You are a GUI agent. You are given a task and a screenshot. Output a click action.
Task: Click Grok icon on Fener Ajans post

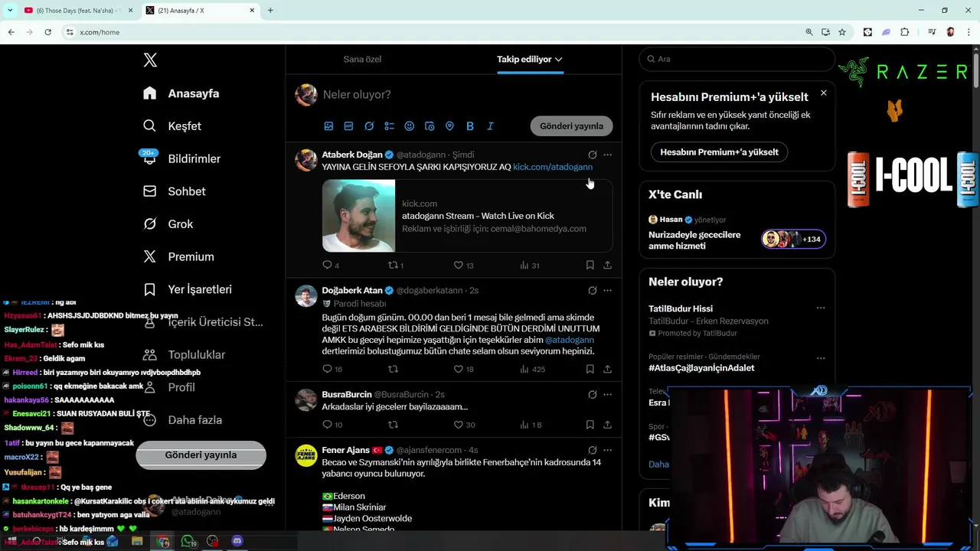[x=592, y=450]
